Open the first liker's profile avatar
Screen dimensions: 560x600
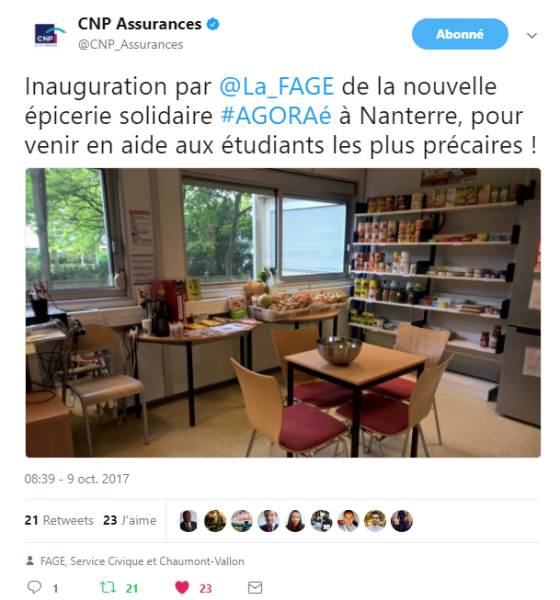click(188, 521)
